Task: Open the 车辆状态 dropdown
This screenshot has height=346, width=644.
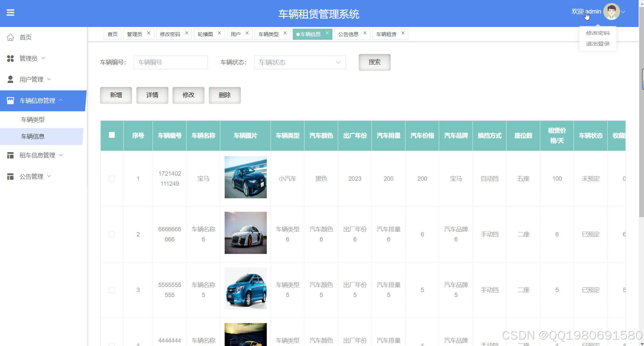Action: tap(299, 62)
